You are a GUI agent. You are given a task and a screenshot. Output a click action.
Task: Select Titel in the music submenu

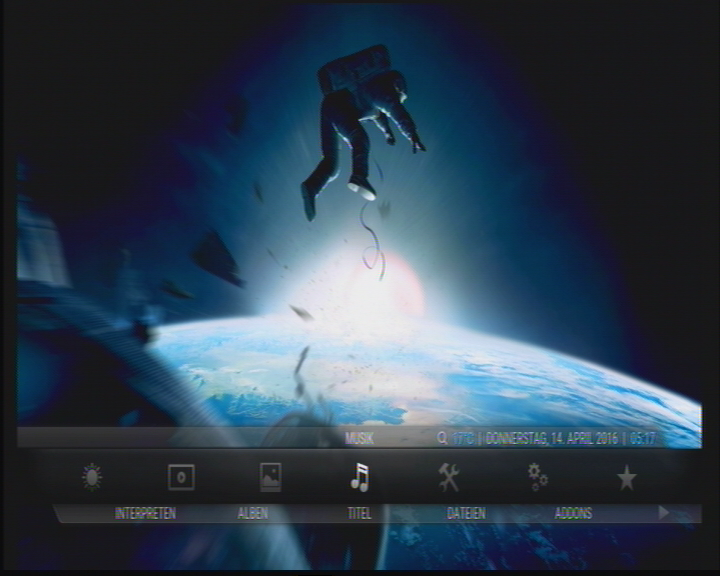pyautogui.click(x=359, y=514)
